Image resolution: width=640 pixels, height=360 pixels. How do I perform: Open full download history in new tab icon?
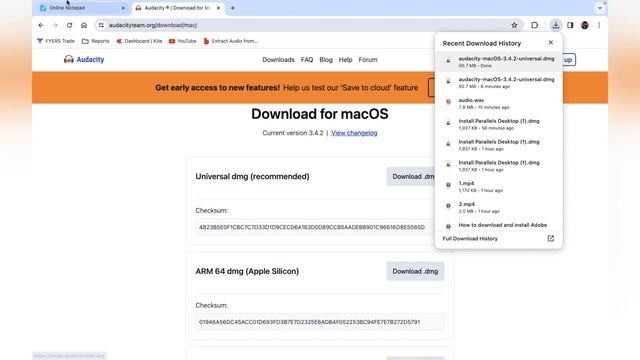click(551, 238)
